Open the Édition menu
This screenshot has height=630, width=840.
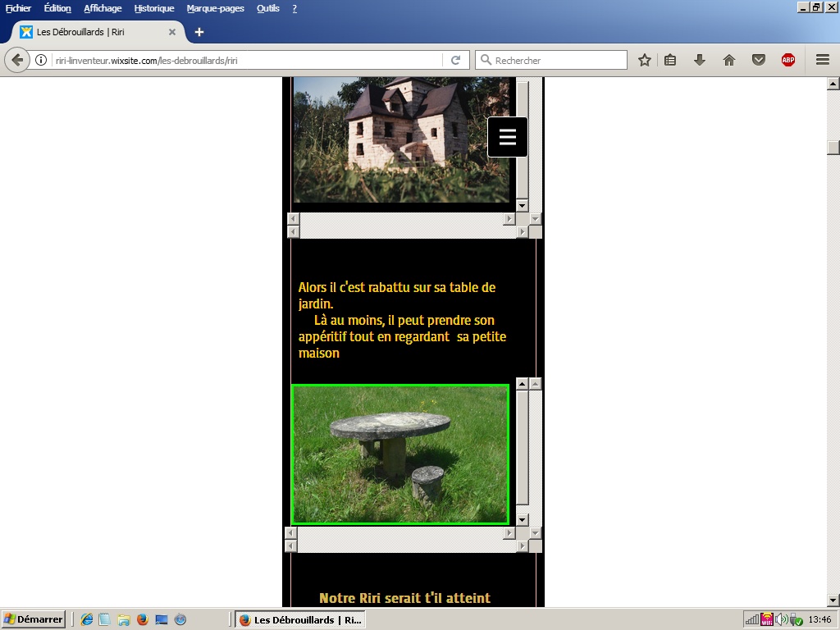pyautogui.click(x=57, y=8)
